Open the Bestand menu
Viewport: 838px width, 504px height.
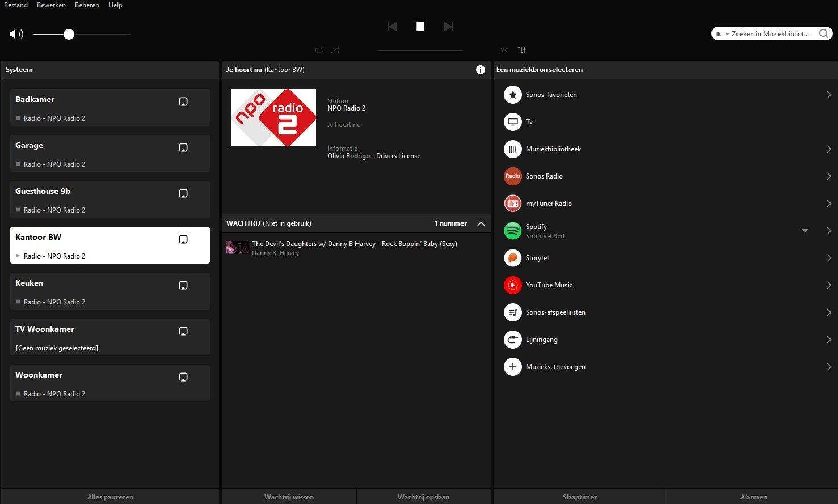(16, 5)
